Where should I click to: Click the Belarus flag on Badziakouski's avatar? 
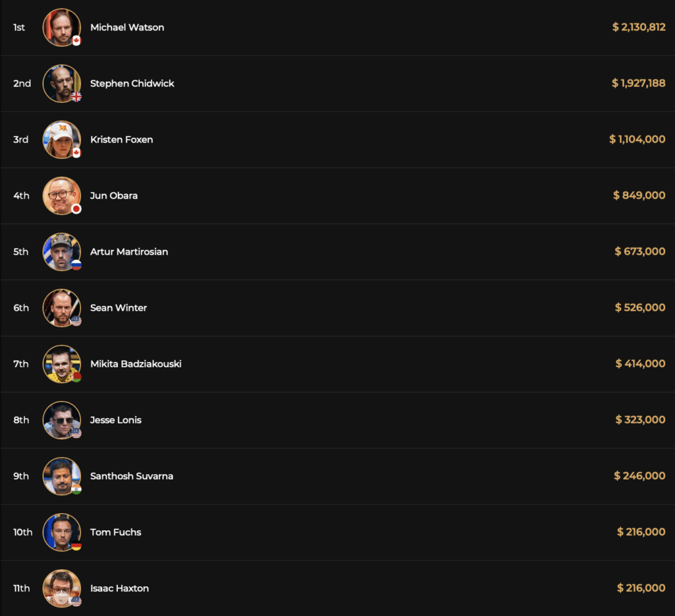tap(76, 377)
